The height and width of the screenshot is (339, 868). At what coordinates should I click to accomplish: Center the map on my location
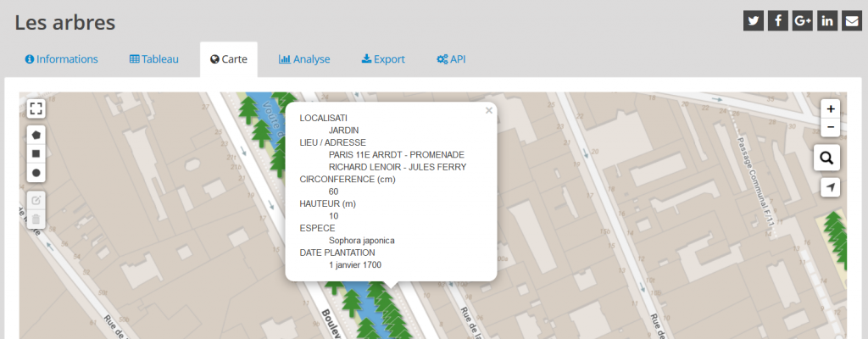830,187
